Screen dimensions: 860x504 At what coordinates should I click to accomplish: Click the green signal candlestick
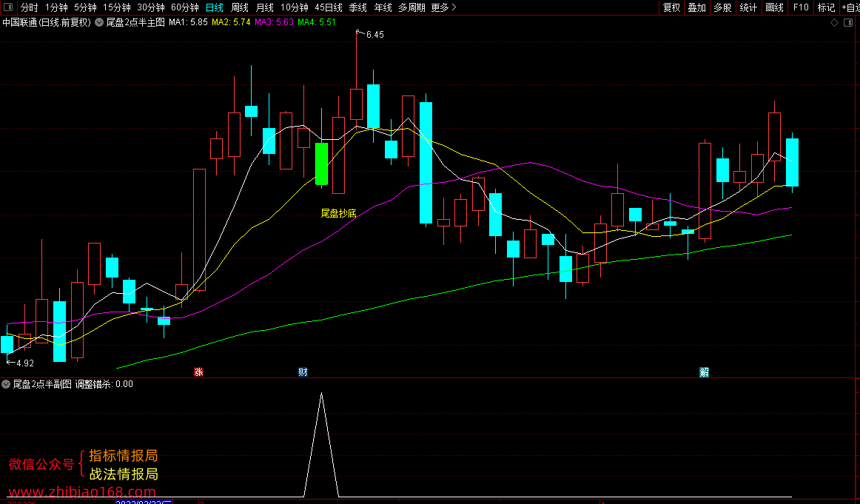coord(321,164)
